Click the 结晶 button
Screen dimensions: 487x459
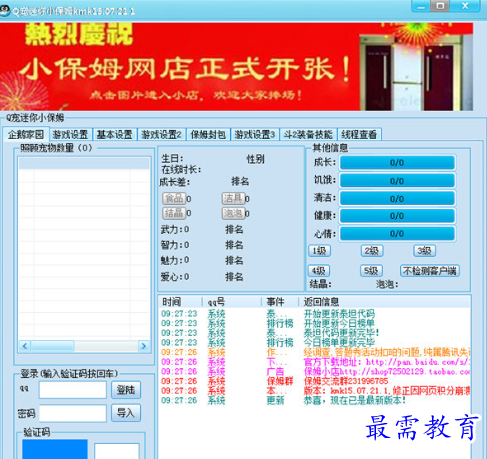(174, 213)
